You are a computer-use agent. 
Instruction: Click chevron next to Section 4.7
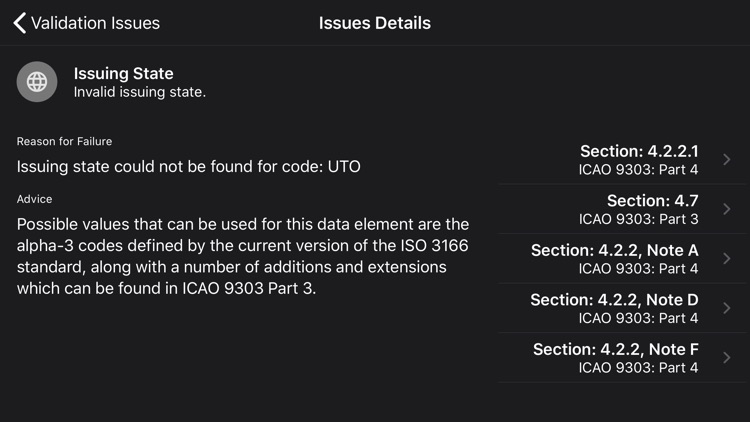pyautogui.click(x=727, y=209)
